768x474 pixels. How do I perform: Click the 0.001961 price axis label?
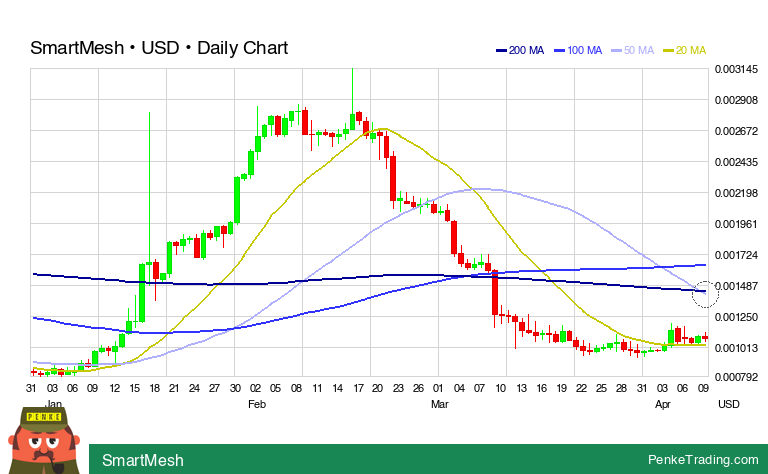click(736, 224)
